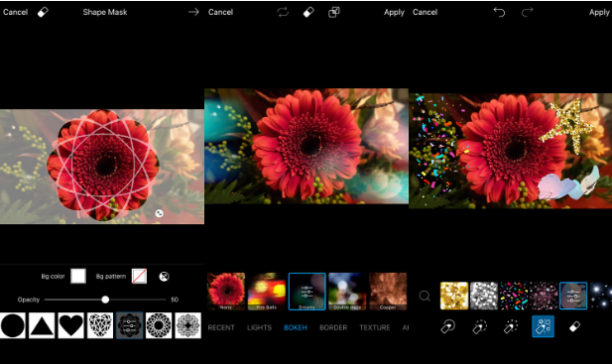Select the colorful confetti brush
The width and height of the screenshot is (612, 364).
coord(514,296)
